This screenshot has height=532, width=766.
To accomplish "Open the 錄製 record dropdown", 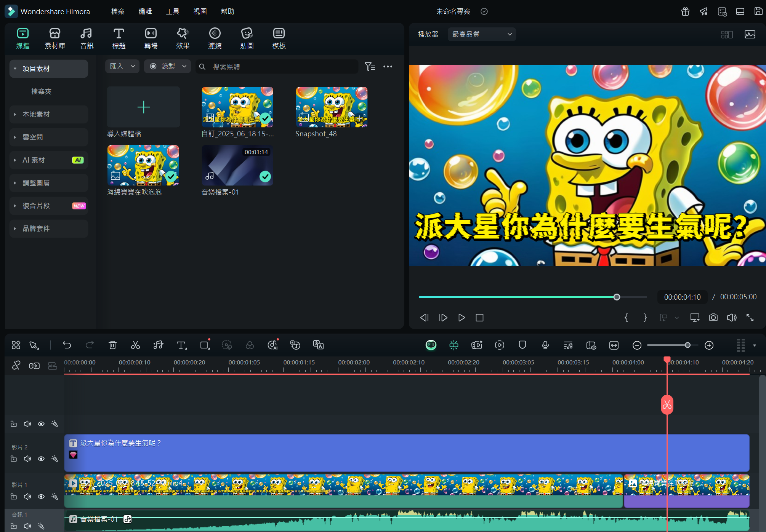I will [x=167, y=67].
